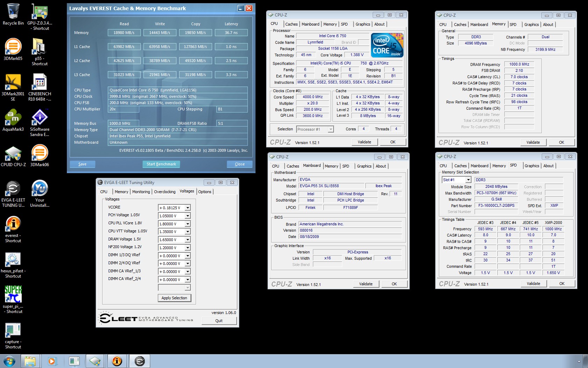Launch the 3DMark2001 SE desktop icon
The image size is (588, 368).
[13, 88]
